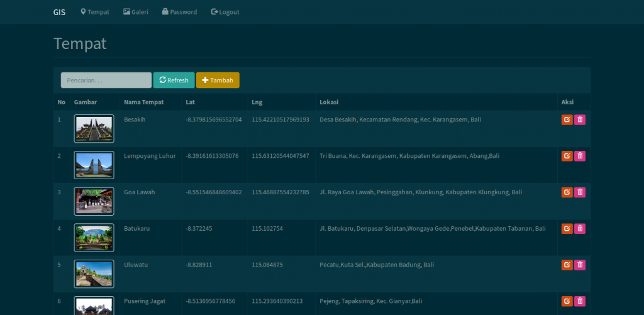This screenshot has width=644, height=315.
Task: Click trash icon for Lempuyang Luhur
Action: point(580,156)
